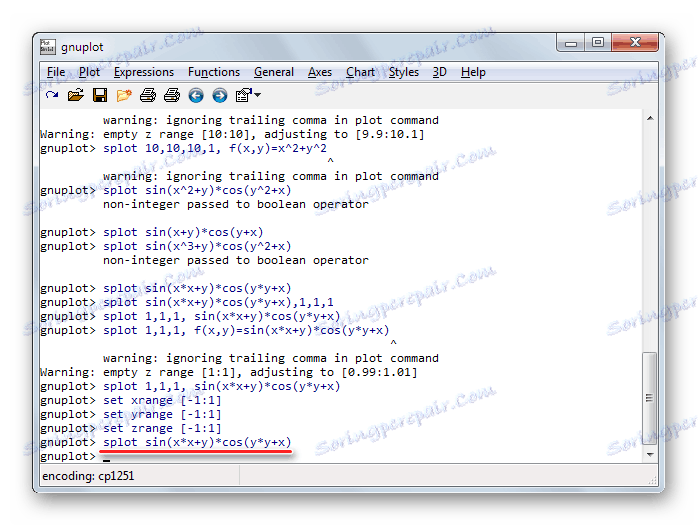Screen dimensions: 698x526
Task: Minimize the gnuplot window
Action: pos(571,43)
